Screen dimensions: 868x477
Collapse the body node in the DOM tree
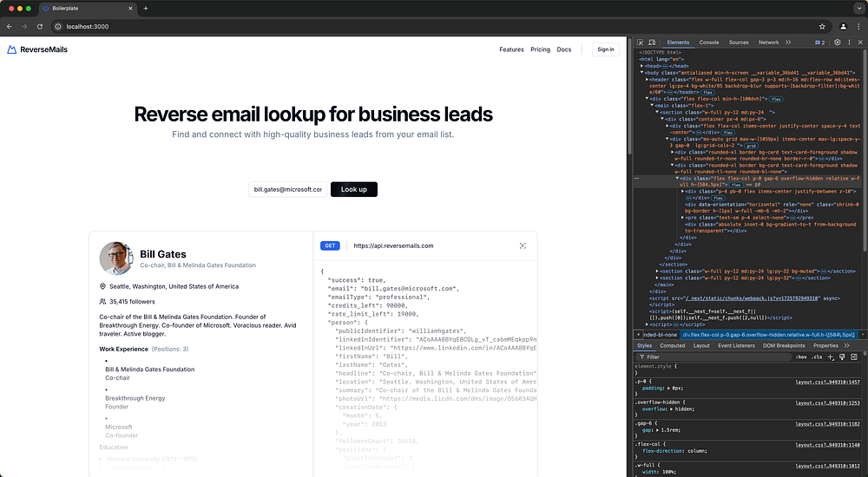tap(642, 73)
